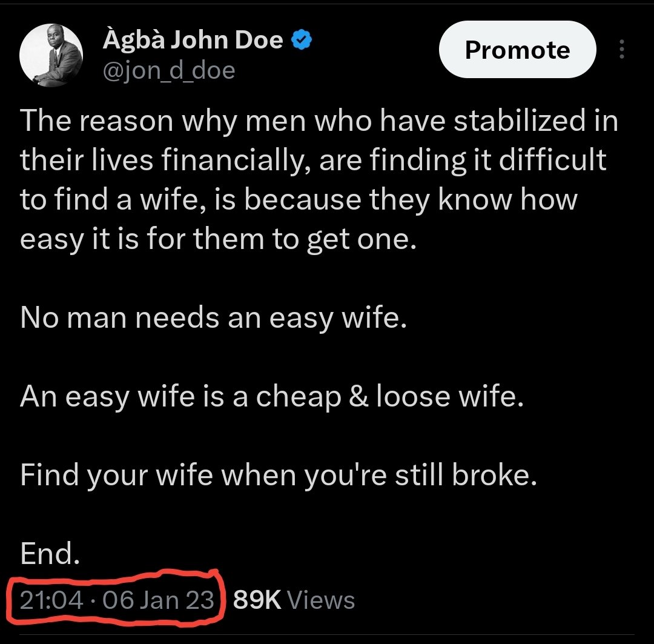The image size is (654, 644).
Task: Click the 21:04 post time
Action: pos(51,600)
